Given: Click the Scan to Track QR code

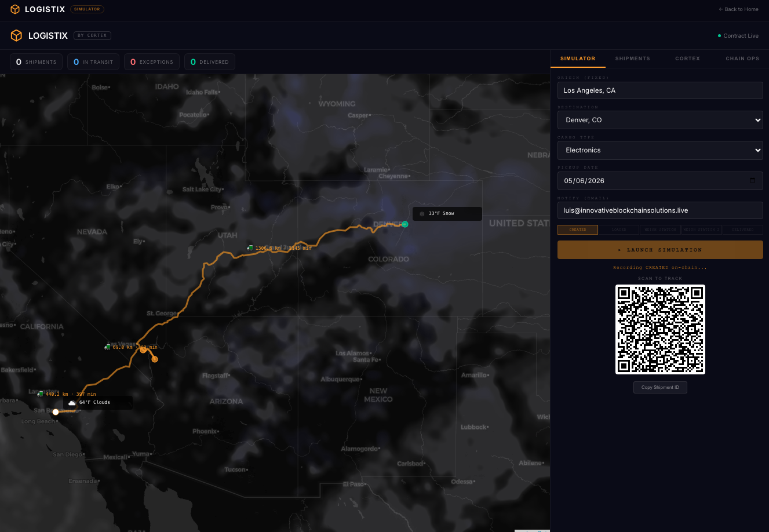Looking at the screenshot, I should [660, 329].
